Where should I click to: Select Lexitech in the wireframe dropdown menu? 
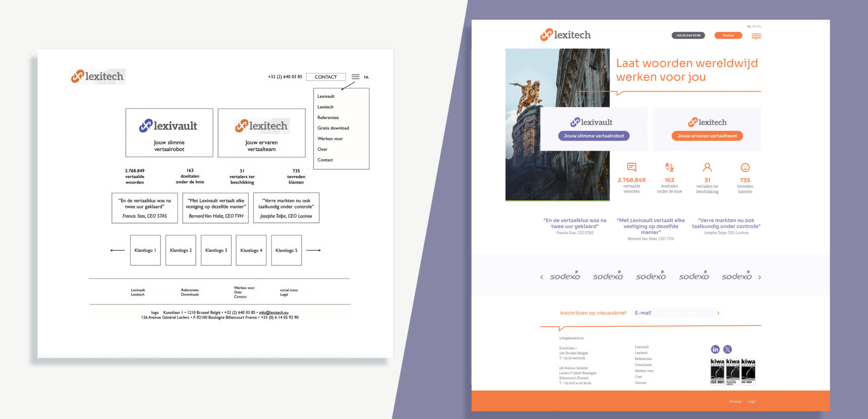[x=325, y=107]
